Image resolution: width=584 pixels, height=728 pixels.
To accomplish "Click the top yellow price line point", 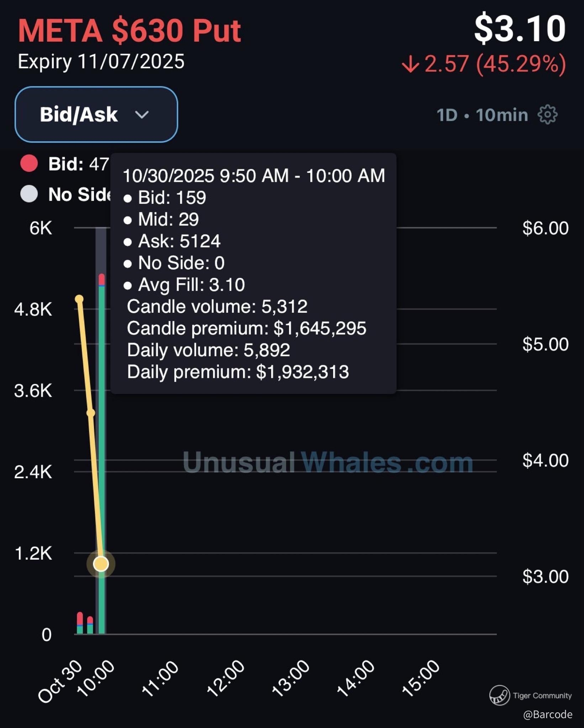I will pyautogui.click(x=79, y=299).
